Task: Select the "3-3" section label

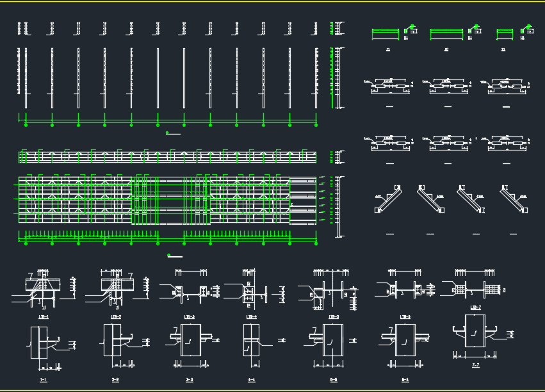Action: [190, 380]
